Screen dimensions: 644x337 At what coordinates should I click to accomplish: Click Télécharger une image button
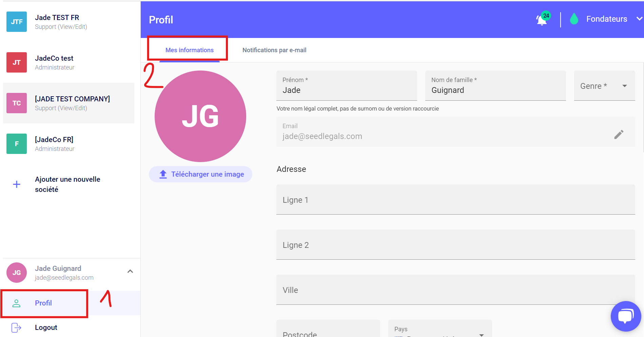click(200, 174)
